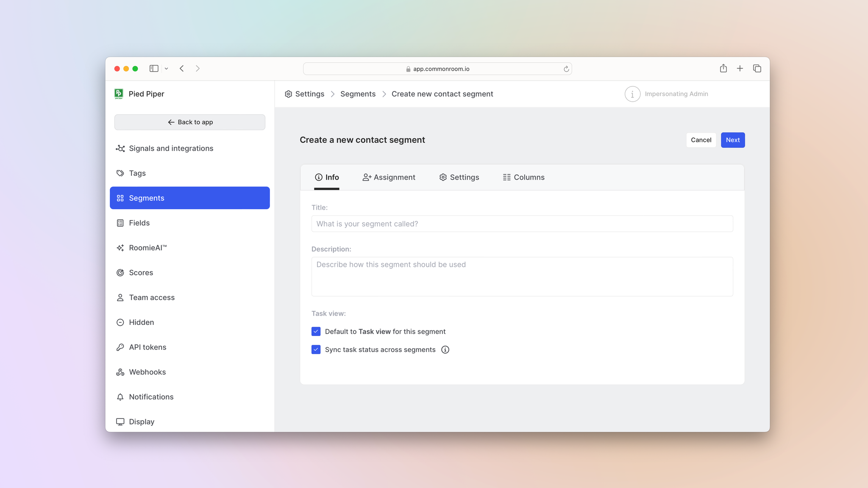Viewport: 868px width, 488px height.
Task: Uncheck Default to Task view checkbox
Action: click(316, 332)
